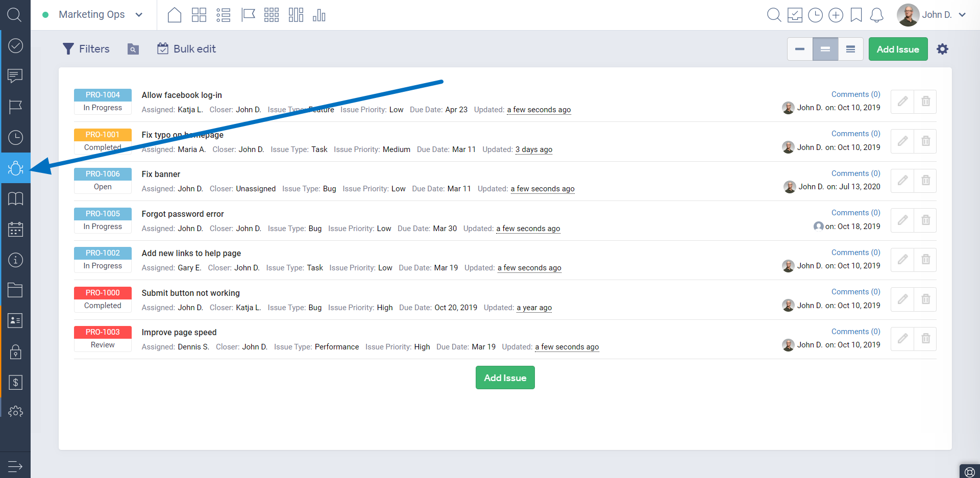Open the billing dollar icon in sidebar

tap(15, 382)
